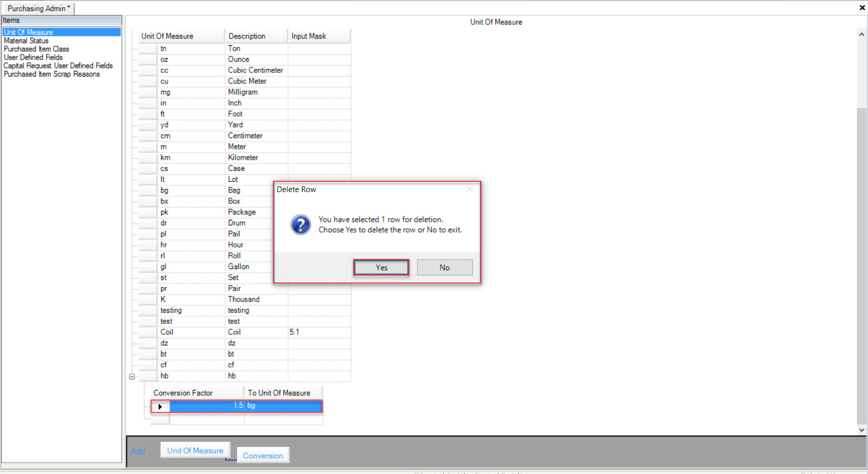This screenshot has height=474, width=868.
Task: Collapse the hb row expander
Action: click(132, 376)
